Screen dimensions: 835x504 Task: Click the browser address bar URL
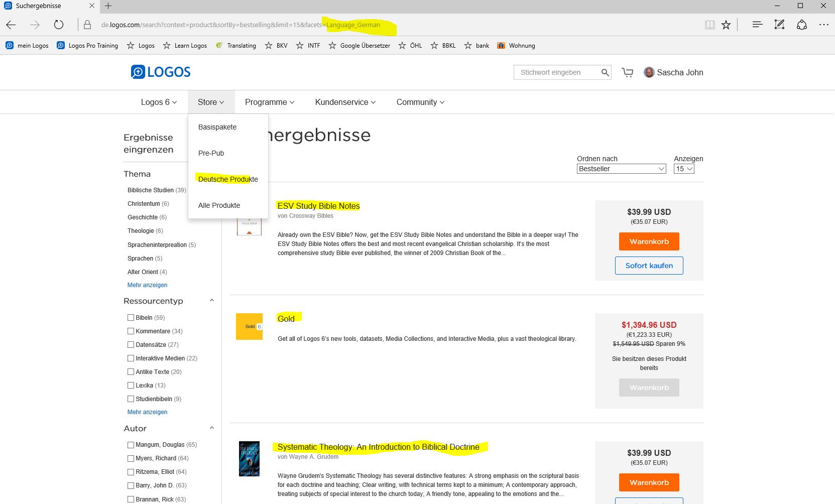pos(241,25)
